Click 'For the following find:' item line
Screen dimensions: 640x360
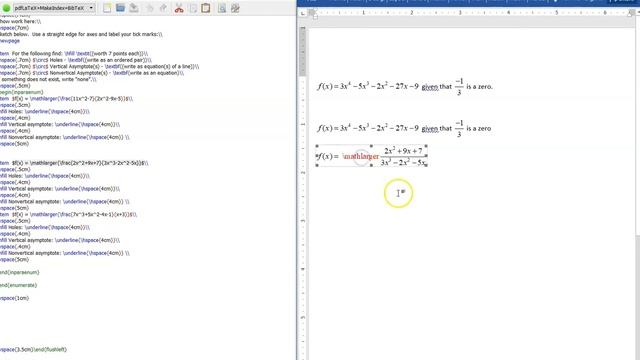(x=73, y=53)
